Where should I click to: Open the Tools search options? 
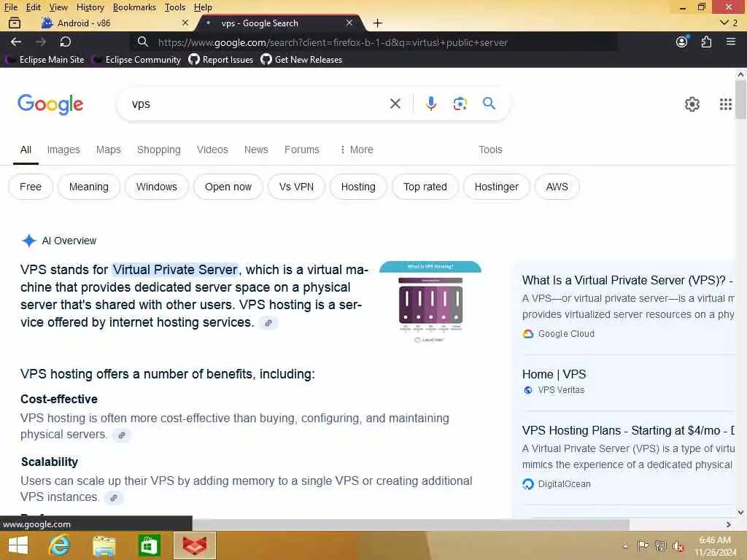click(490, 149)
